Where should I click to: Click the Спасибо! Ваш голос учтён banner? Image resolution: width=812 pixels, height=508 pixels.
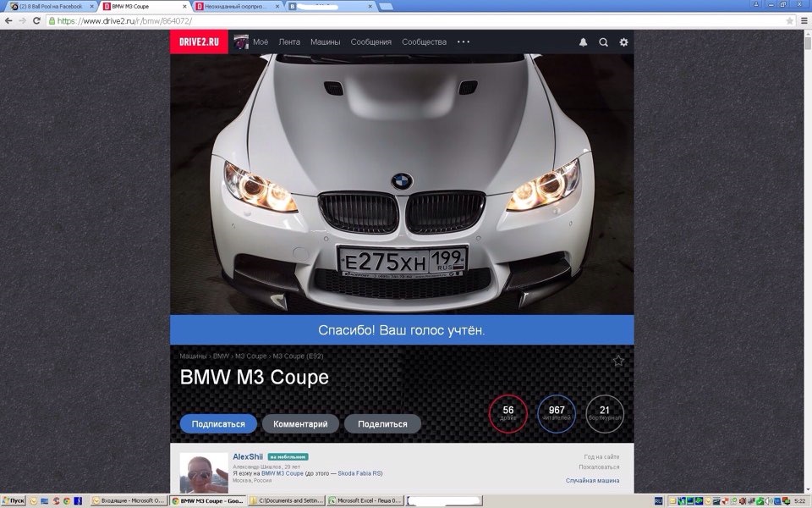(402, 330)
